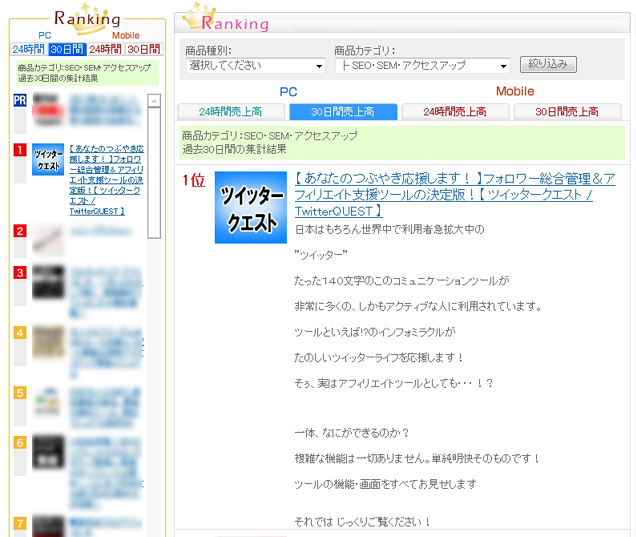Open the 商品種別 dropdown

point(256,65)
